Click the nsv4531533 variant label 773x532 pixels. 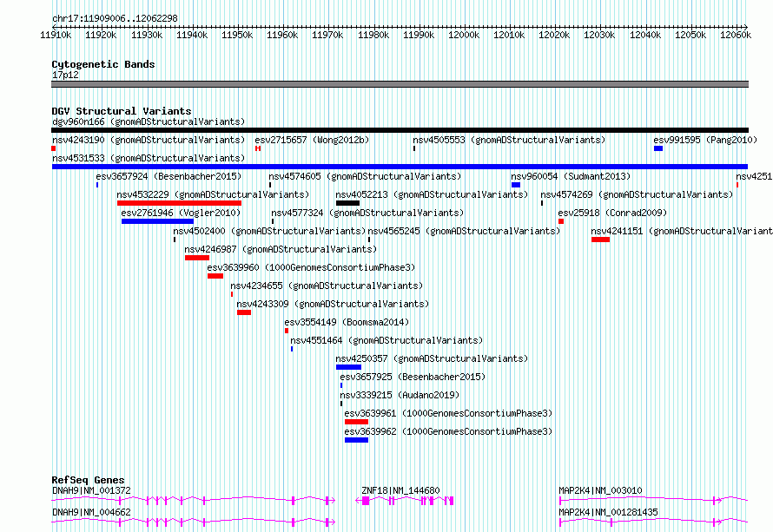pyautogui.click(x=149, y=158)
